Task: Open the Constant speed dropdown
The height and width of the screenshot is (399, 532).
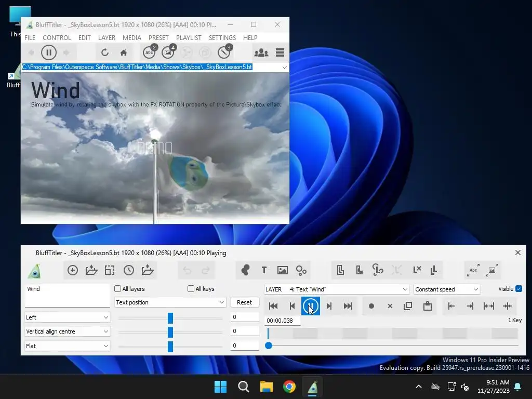Action: 447,289
